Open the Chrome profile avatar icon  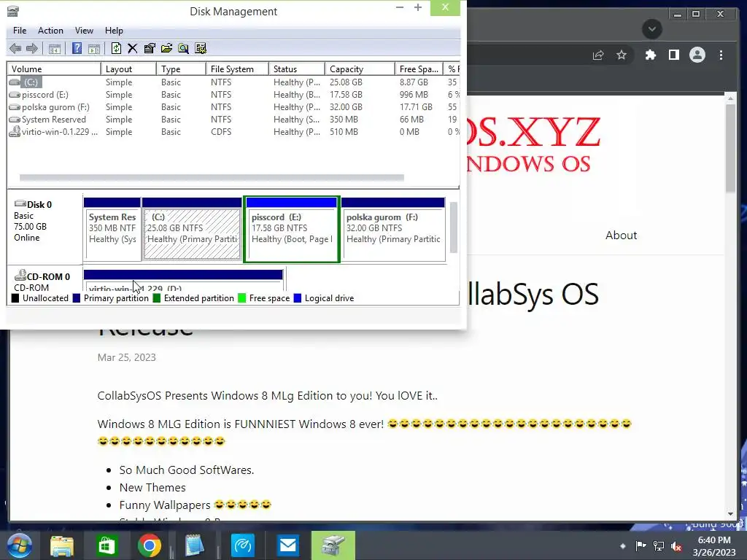coord(697,55)
